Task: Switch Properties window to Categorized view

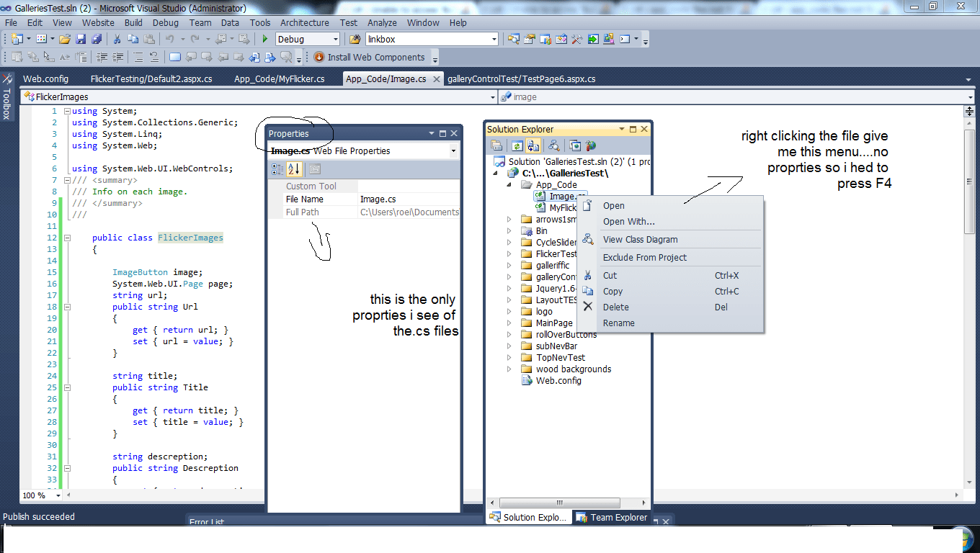Action: click(x=277, y=168)
